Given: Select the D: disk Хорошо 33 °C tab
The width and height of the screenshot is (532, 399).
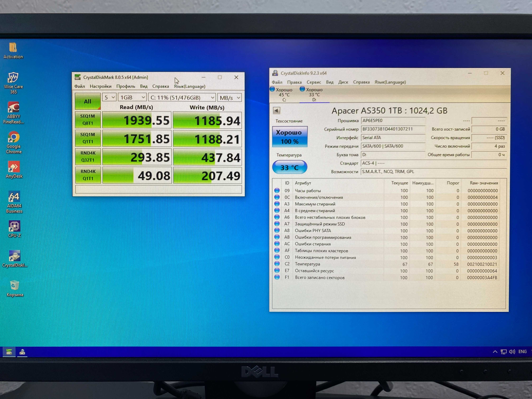Looking at the screenshot, I should coord(314,94).
